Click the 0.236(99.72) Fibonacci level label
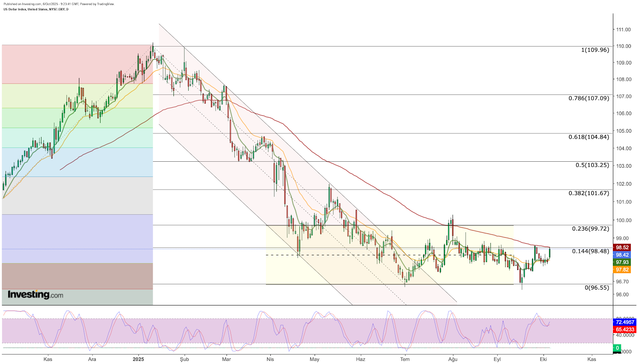This screenshot has height=364, width=638. tap(590, 229)
